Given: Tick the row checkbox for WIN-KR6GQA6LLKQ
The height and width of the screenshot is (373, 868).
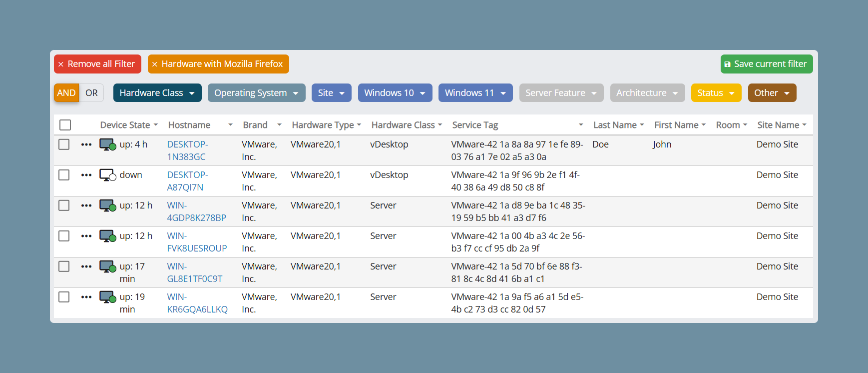Looking at the screenshot, I should (x=64, y=297).
